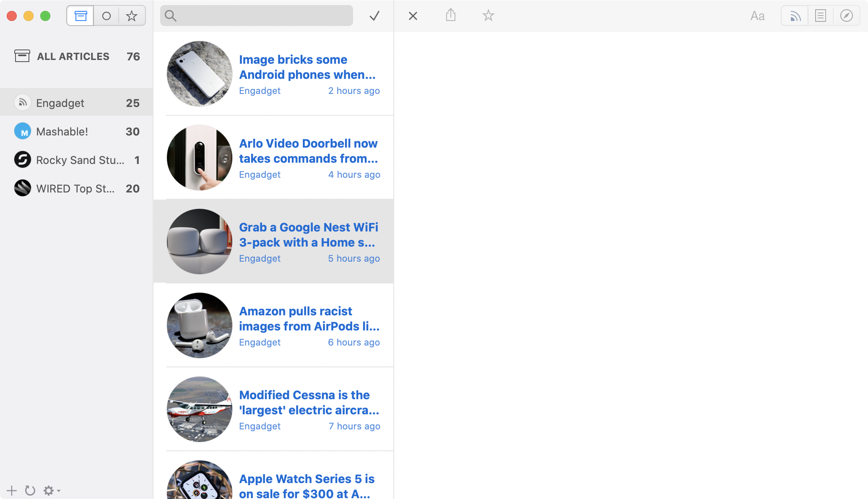Viewport: 868px width, 499px height.
Task: Show starred articles filter button
Action: tap(132, 16)
